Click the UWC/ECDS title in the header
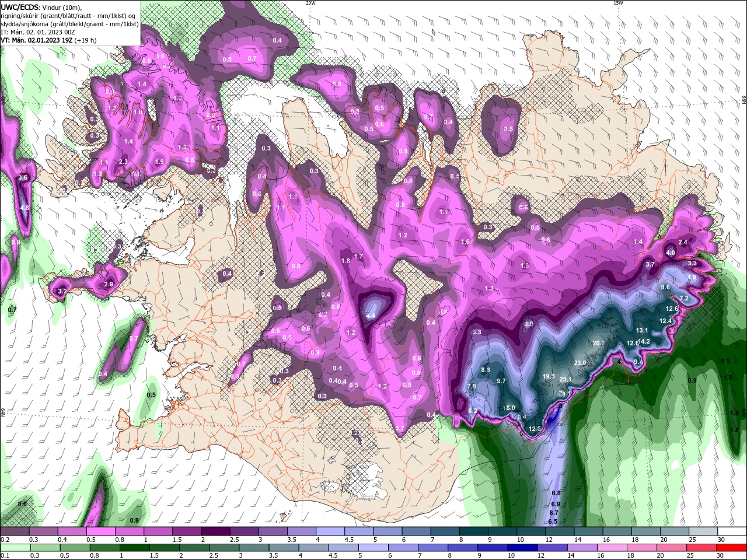The height and width of the screenshot is (560, 747). pyautogui.click(x=19, y=7)
